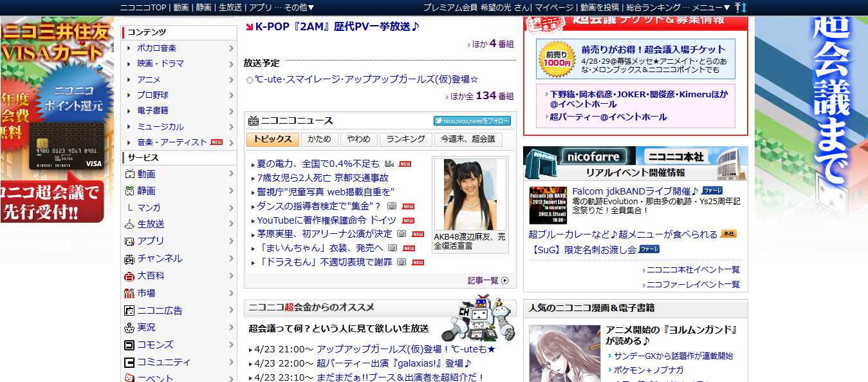The image size is (868, 382).
Task: Expand the マンガ service chevron
Action: (231, 207)
